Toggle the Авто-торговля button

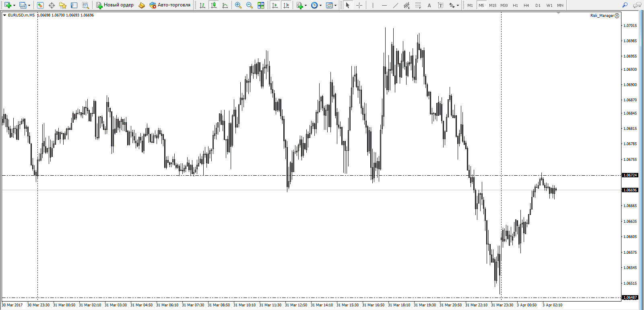[x=170, y=5]
